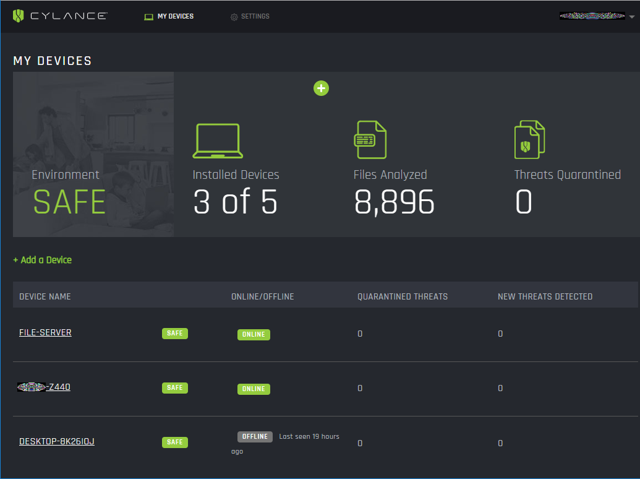Image resolution: width=640 pixels, height=479 pixels.
Task: Click the Threats Quarantined 0 value
Action: [x=524, y=202]
